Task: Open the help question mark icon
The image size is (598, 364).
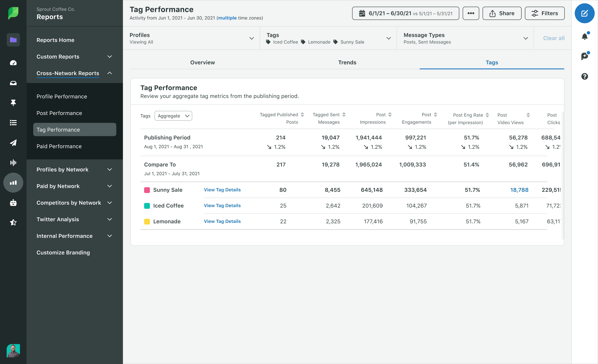Action: click(x=585, y=77)
